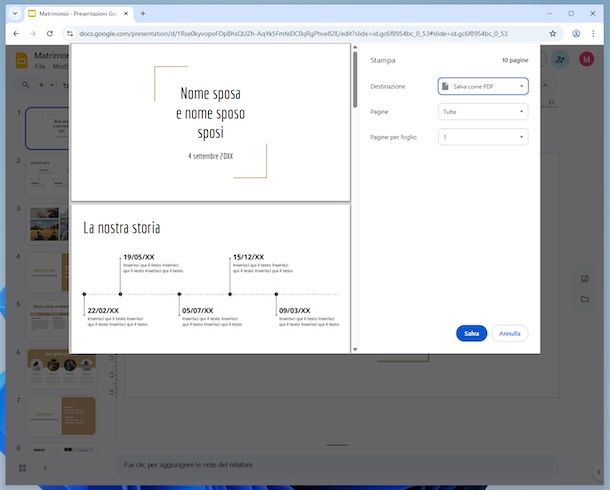Click the print preview scrollbar thumb
This screenshot has width=610, height=490.
click(x=355, y=79)
